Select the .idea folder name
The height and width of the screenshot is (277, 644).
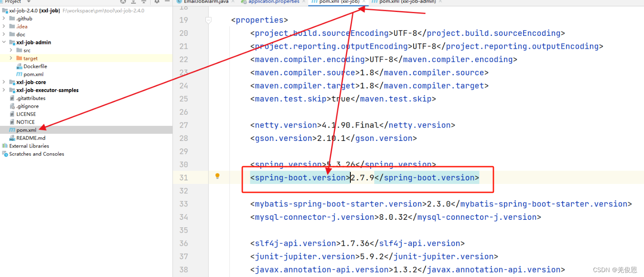[22, 27]
